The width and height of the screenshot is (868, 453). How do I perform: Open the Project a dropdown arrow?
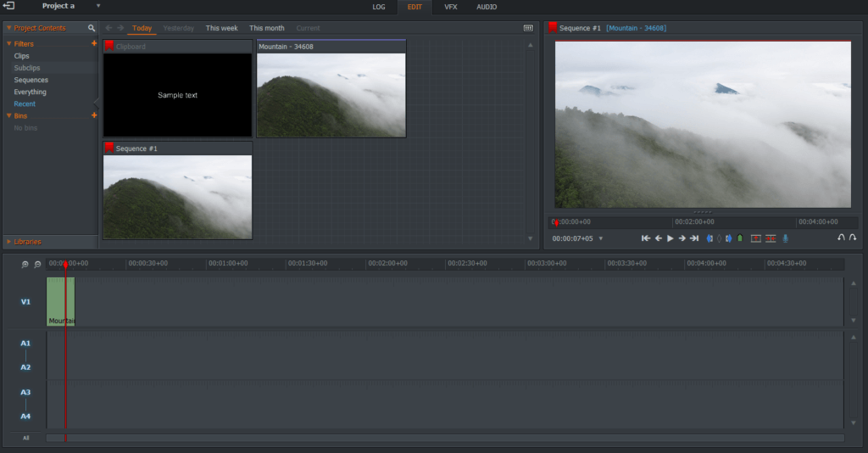pyautogui.click(x=98, y=6)
